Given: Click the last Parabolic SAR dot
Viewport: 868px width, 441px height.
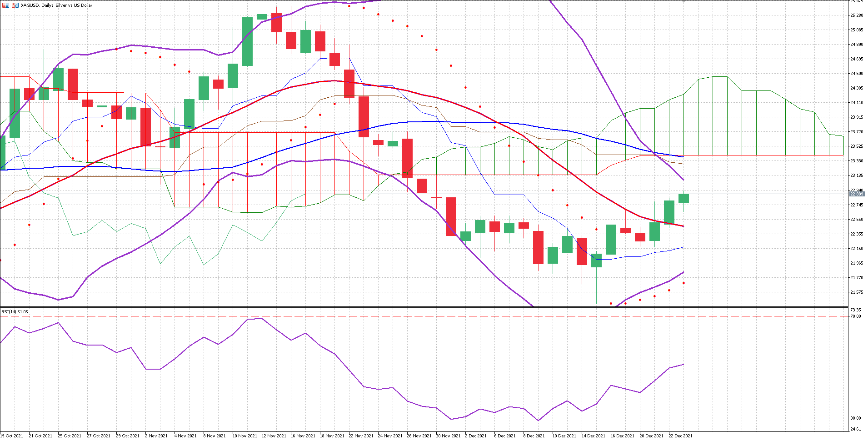Looking at the screenshot, I should (x=683, y=283).
